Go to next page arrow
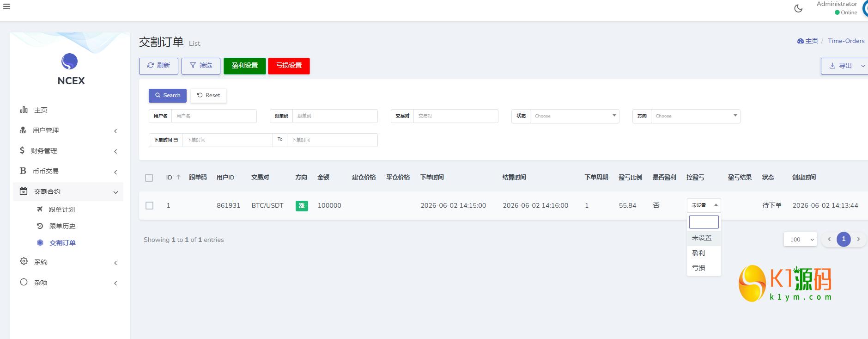This screenshot has height=339, width=868. (858, 239)
